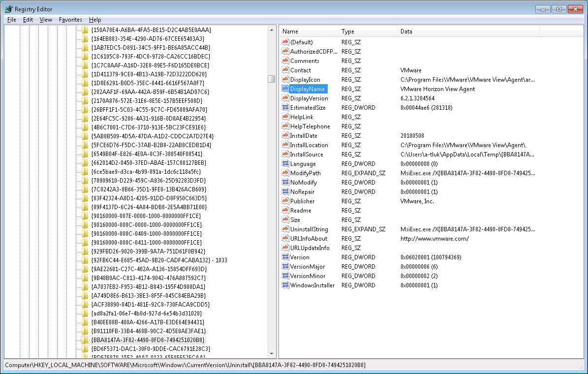
Task: Click the string icon beside InstallLocation
Action: (285, 145)
